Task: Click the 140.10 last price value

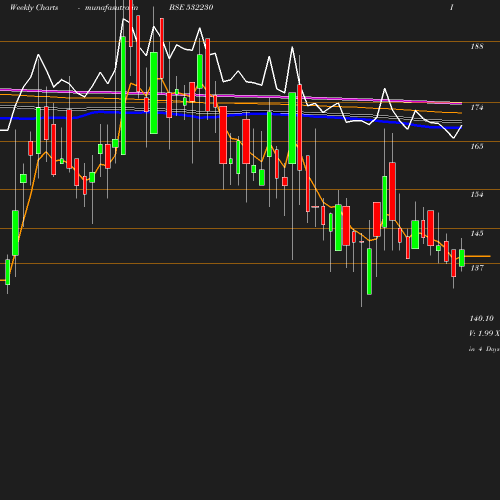Action: [x=482, y=318]
